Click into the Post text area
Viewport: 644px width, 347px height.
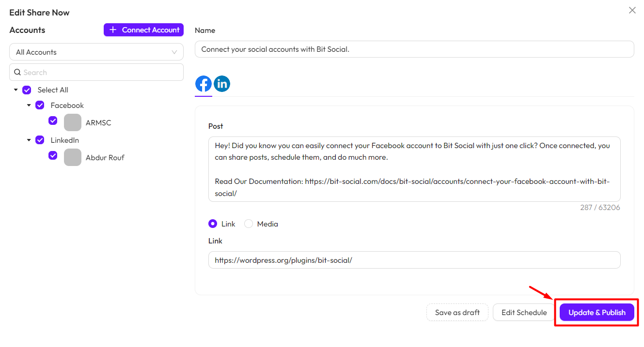[414, 169]
